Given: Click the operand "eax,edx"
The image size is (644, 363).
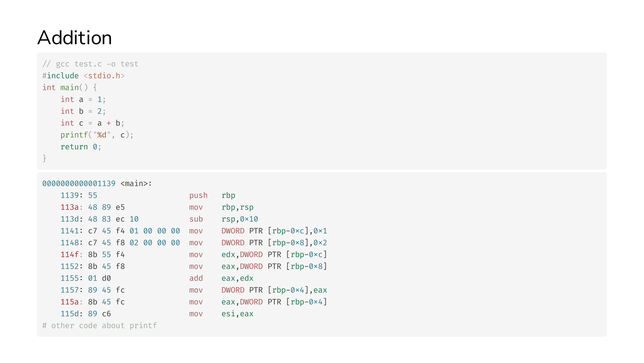Looking at the screenshot, I should coord(237,278).
